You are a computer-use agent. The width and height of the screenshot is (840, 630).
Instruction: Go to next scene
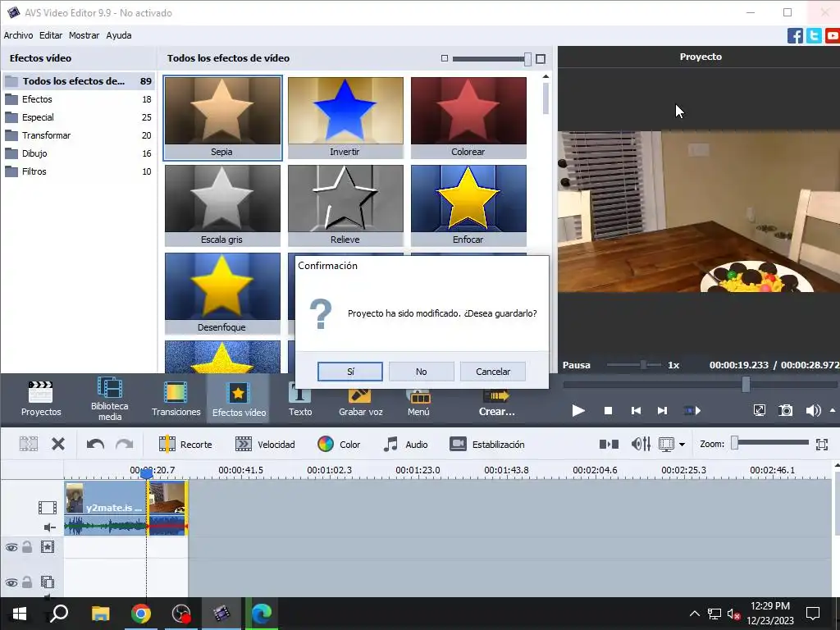pos(692,410)
